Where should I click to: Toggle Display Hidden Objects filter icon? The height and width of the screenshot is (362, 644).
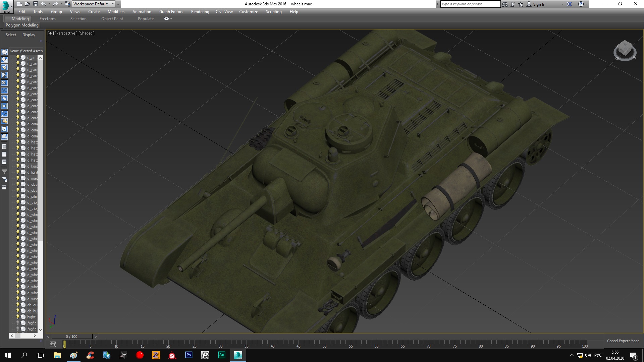[x=4, y=137]
